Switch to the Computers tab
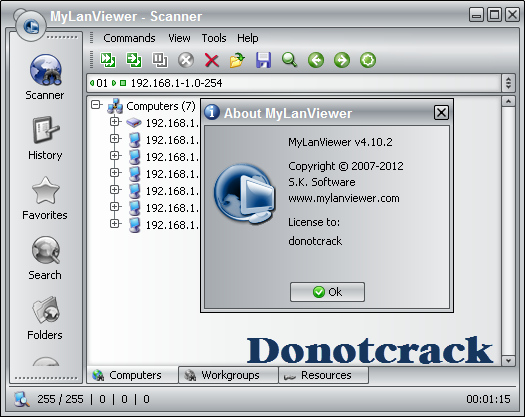This screenshot has width=525, height=417. pyautogui.click(x=133, y=375)
